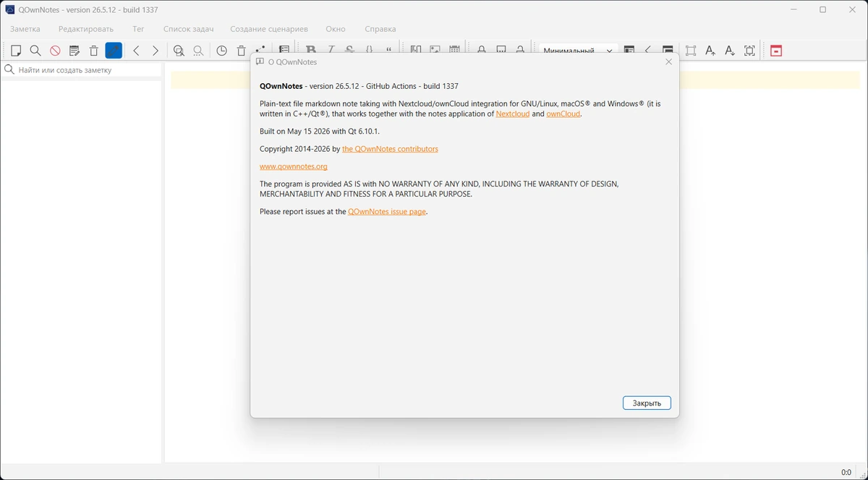The height and width of the screenshot is (480, 868).
Task: Click the bold QOwnNotes heading in dialog
Action: (281, 86)
